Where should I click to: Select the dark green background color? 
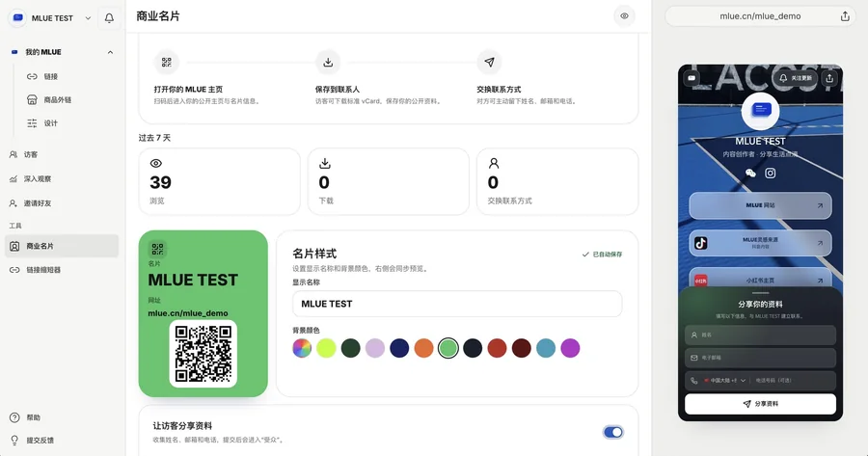[x=350, y=348]
